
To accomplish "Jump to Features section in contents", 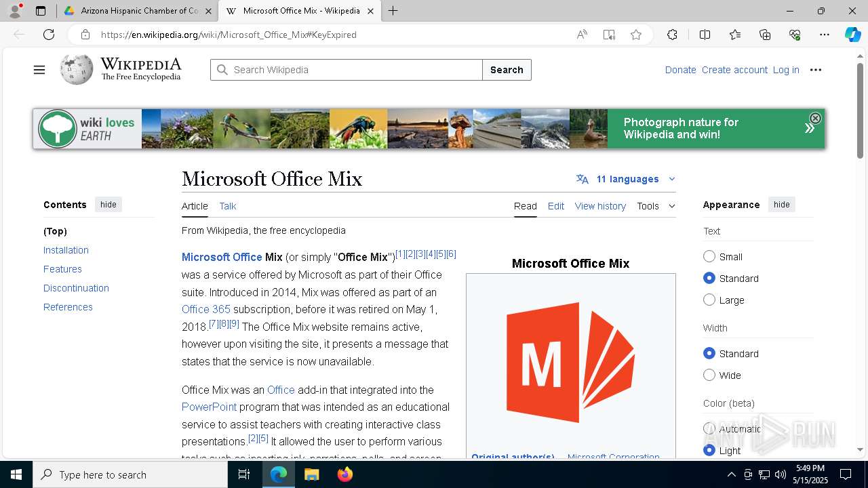I will coord(62,269).
